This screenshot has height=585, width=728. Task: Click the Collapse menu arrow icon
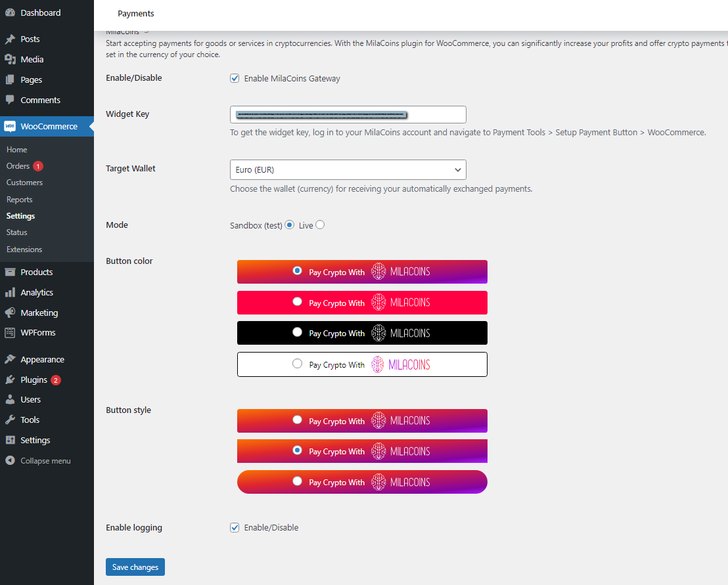(10, 461)
